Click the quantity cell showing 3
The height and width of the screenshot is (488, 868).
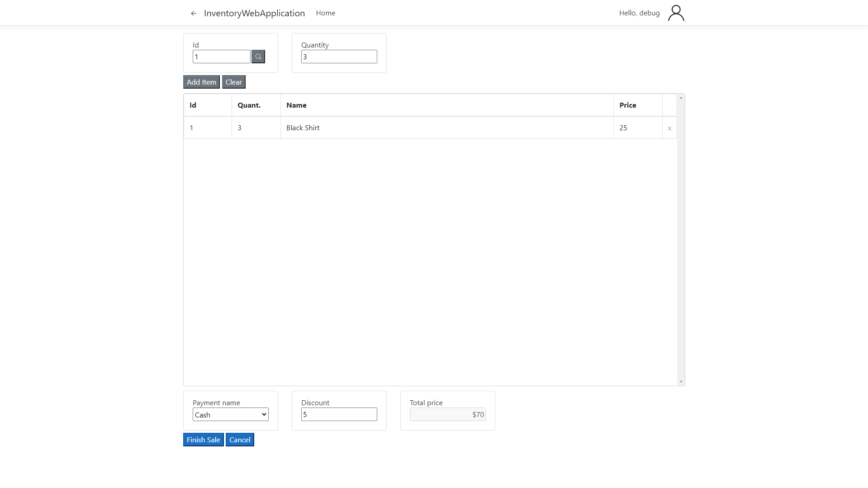coord(256,128)
